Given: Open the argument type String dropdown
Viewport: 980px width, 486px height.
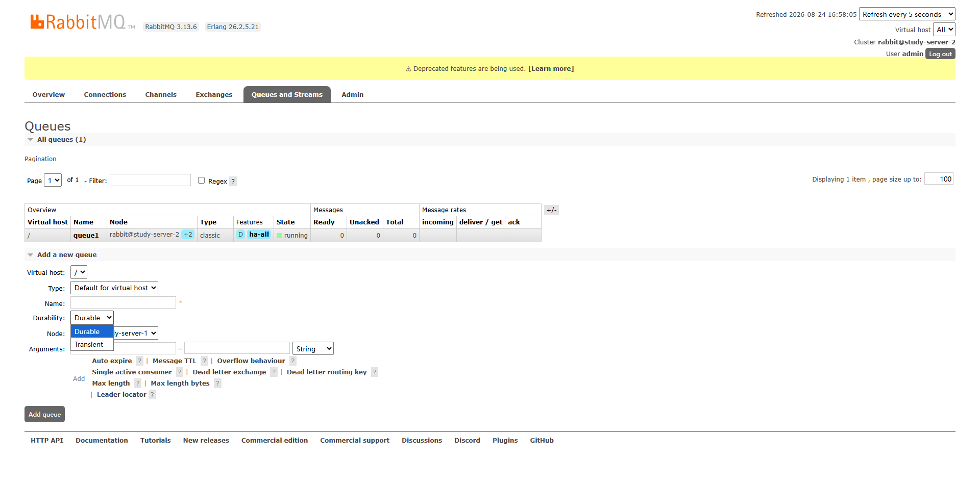Looking at the screenshot, I should (313, 349).
